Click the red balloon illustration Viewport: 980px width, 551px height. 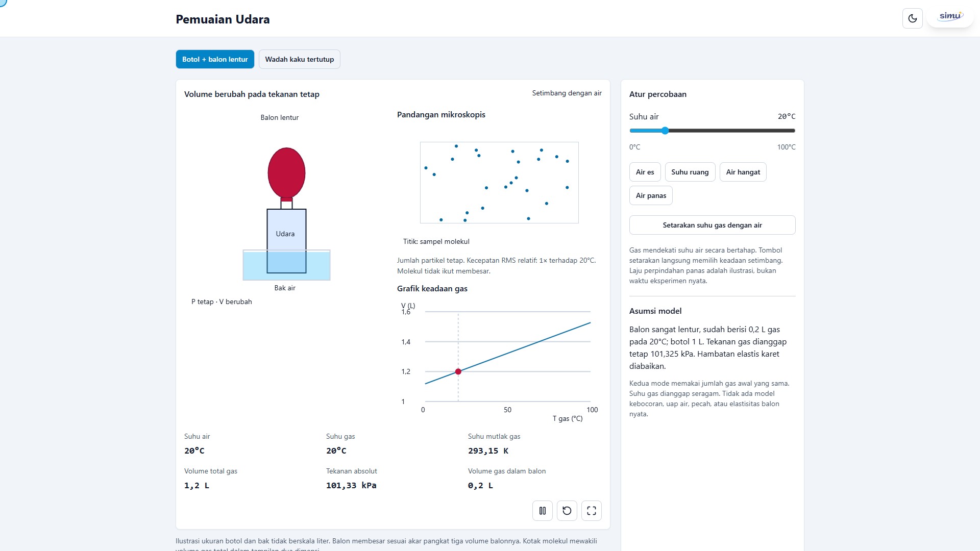[286, 173]
